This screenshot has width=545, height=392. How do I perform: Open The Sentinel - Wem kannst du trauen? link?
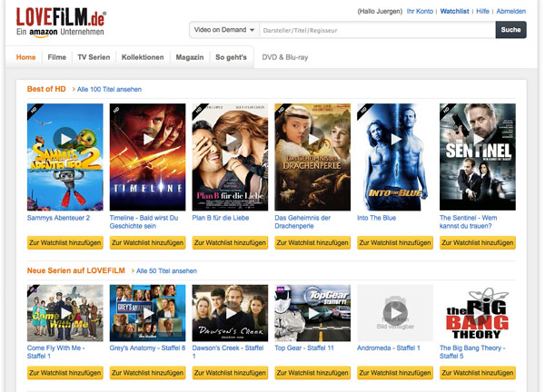(x=468, y=222)
